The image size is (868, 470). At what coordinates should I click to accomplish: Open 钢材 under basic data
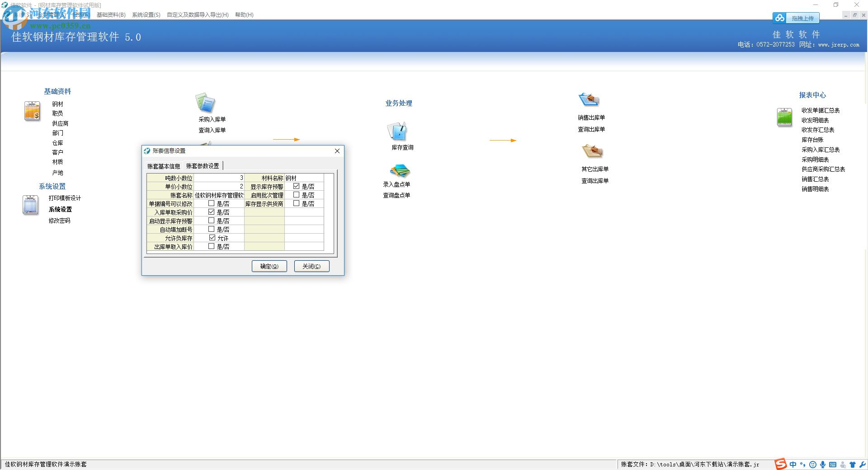(x=57, y=104)
